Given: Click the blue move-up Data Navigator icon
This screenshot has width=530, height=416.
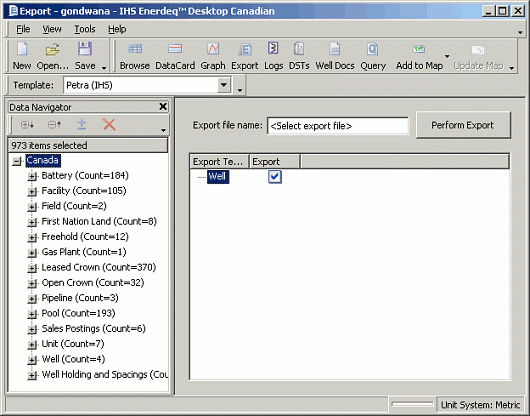Looking at the screenshot, I should tap(81, 125).
